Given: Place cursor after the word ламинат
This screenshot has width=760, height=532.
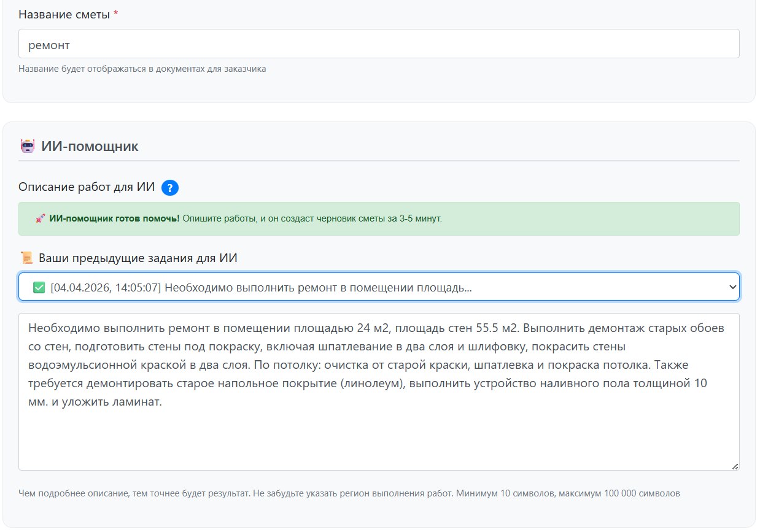Looking at the screenshot, I should coord(162,403).
